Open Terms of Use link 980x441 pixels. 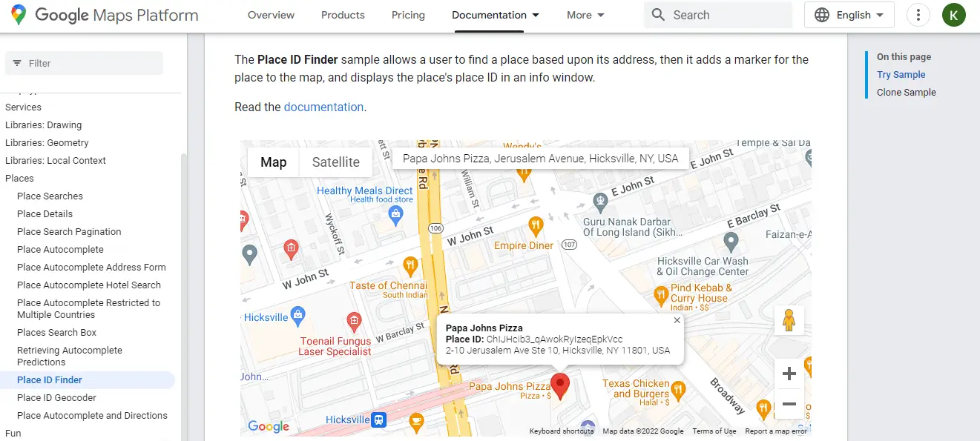714,431
